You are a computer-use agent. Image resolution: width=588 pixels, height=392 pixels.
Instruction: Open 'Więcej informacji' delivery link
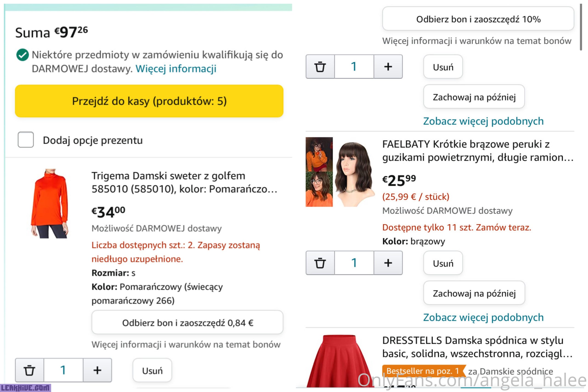(176, 69)
